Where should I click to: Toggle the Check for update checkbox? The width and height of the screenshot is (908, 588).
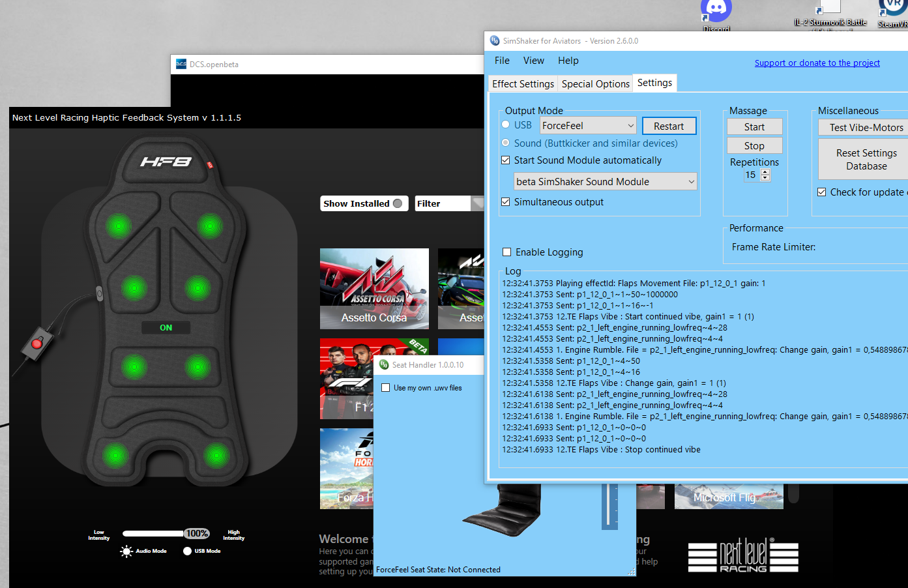pos(822,192)
